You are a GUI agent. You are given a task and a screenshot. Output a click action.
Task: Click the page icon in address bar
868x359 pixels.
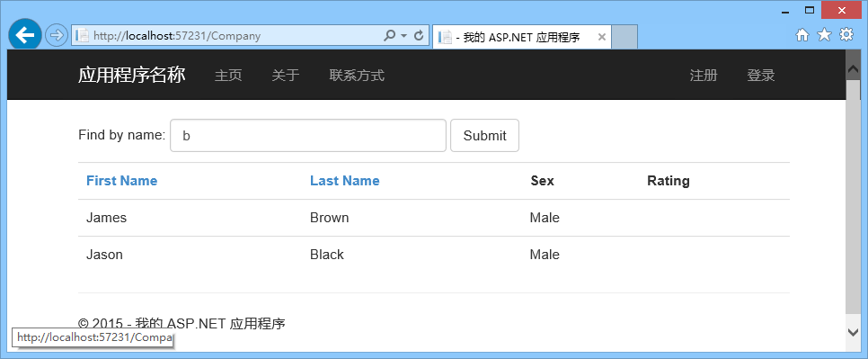[82, 35]
